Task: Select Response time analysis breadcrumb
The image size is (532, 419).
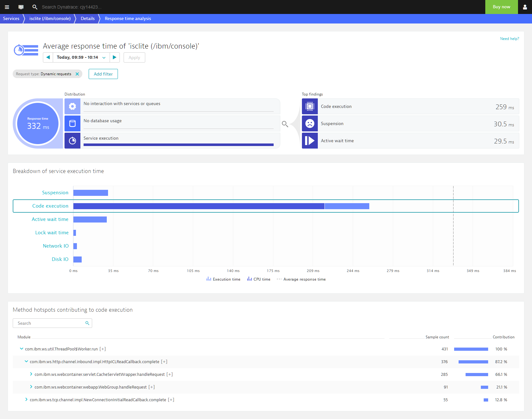Action: click(128, 19)
